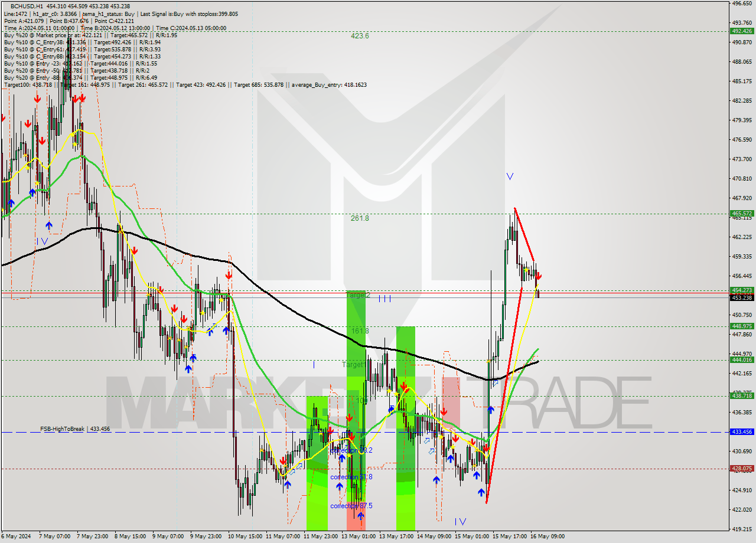Click the 424.915 price axis value
The height and width of the screenshot is (543, 756).
click(741, 490)
